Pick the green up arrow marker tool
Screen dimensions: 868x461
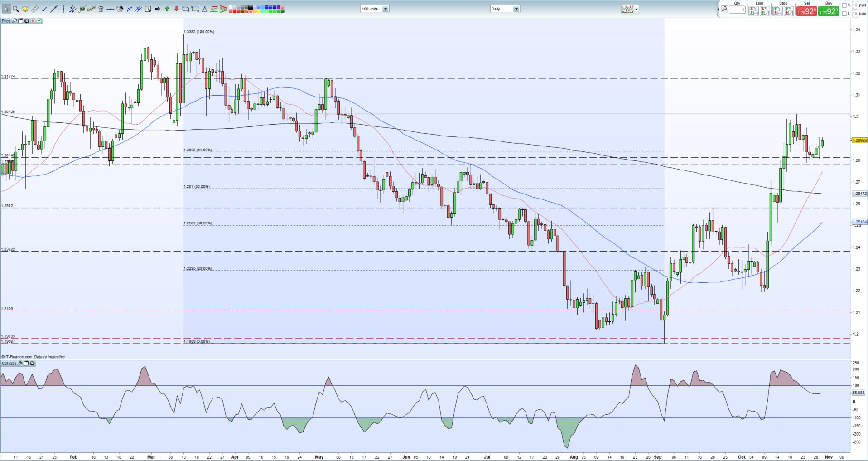[167, 9]
